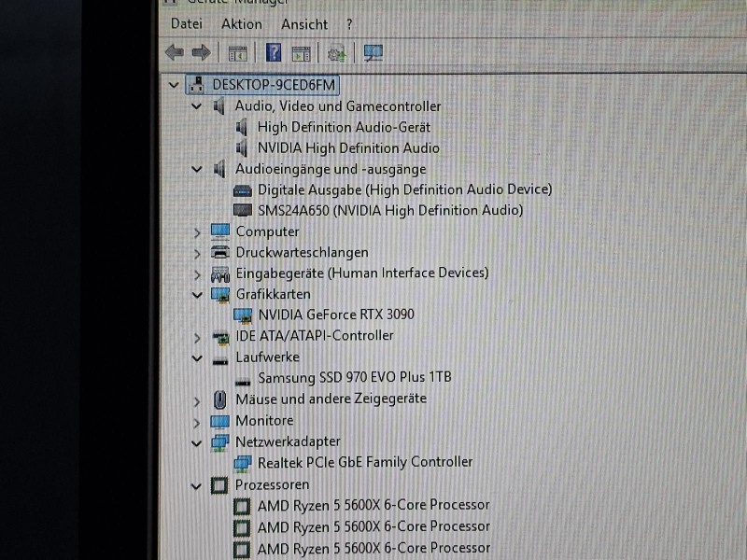Click the Back arrow in the toolbar
The image size is (747, 560).
click(x=174, y=53)
